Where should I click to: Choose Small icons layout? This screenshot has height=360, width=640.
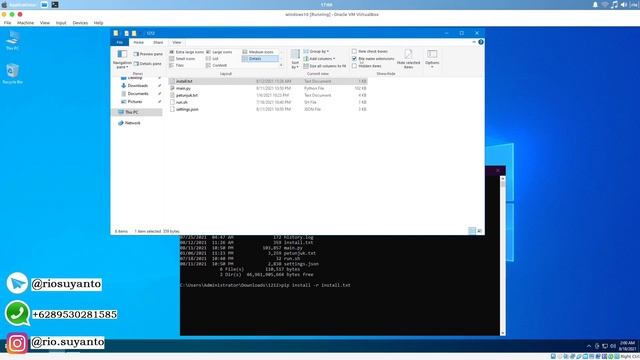pyautogui.click(x=182, y=59)
